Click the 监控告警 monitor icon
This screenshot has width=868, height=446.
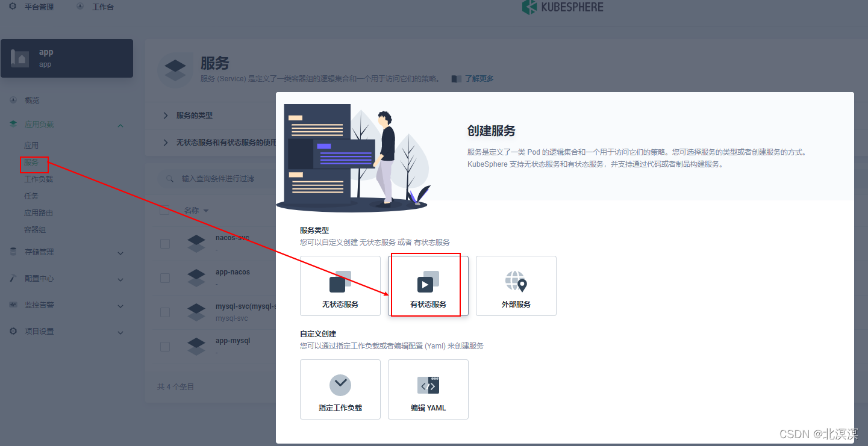point(13,305)
